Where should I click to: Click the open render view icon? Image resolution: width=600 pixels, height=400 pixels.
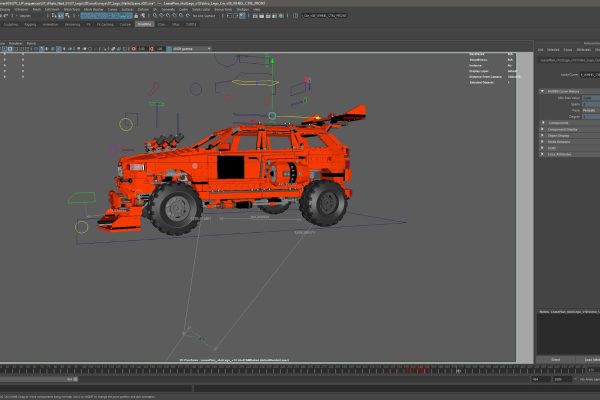tap(255, 16)
